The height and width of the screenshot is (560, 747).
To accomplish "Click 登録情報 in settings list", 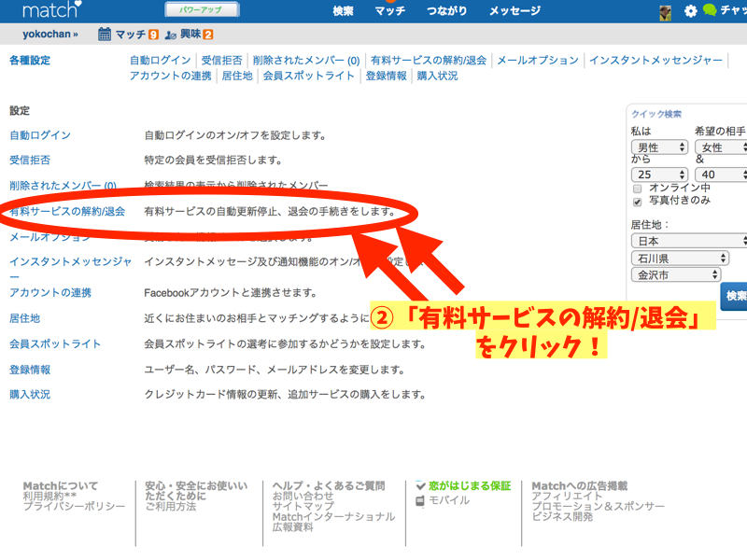I will click(30, 370).
